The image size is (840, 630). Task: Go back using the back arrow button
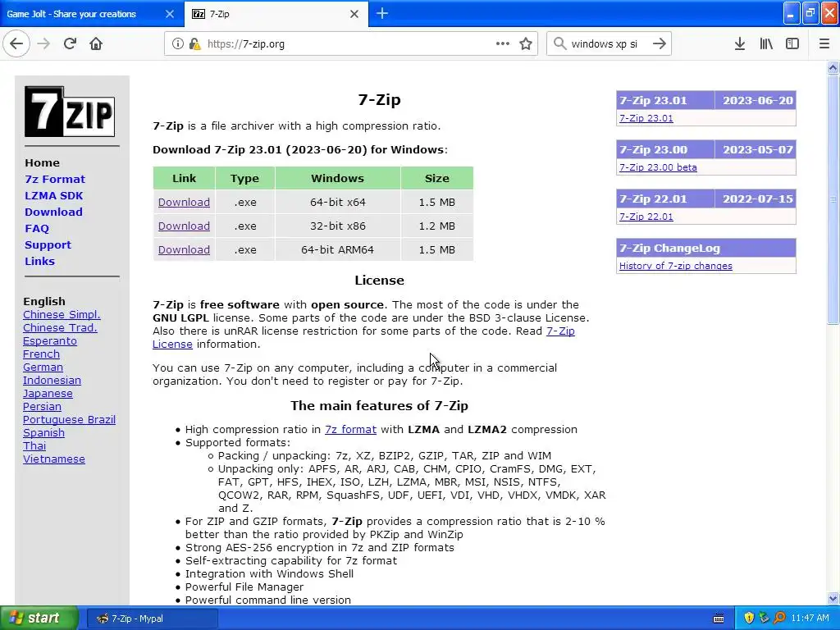(16, 44)
